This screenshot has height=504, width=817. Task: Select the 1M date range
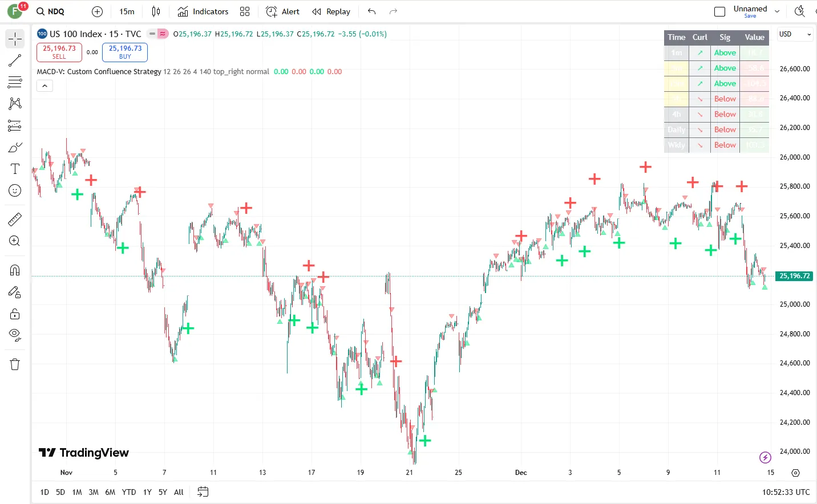pyautogui.click(x=77, y=492)
